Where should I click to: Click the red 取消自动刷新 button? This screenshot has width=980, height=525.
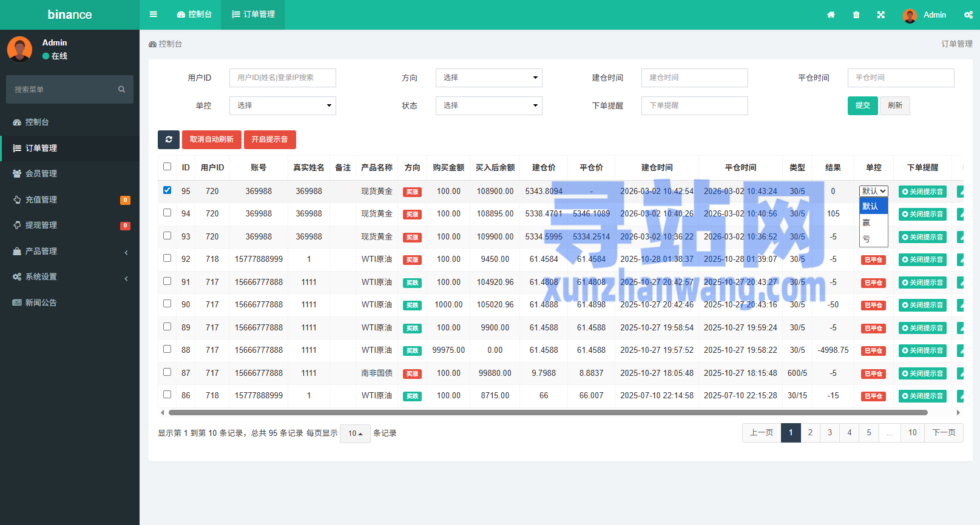[211, 139]
